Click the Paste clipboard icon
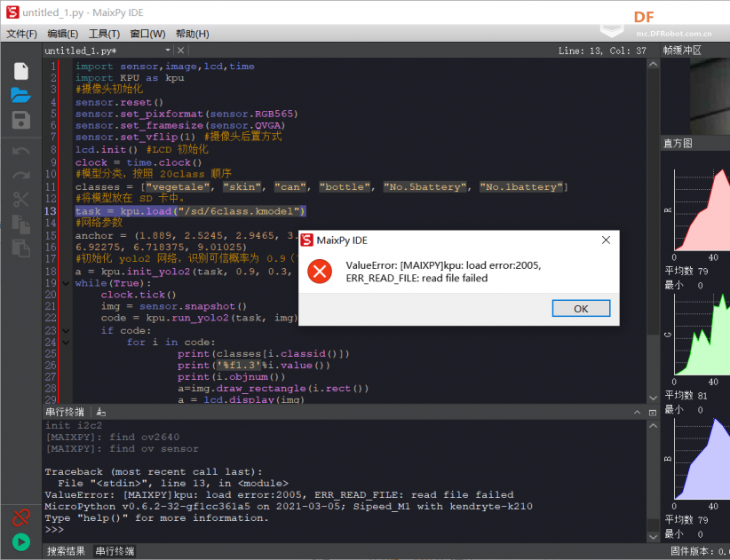 click(21, 248)
